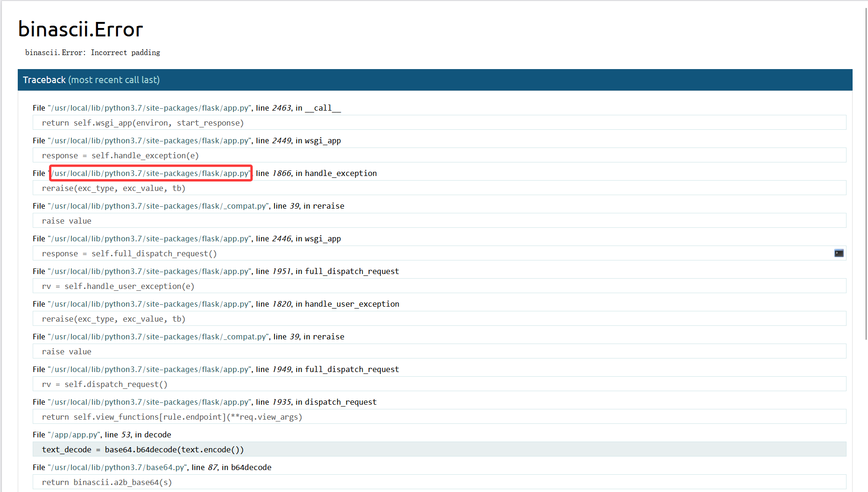Select the line 2446 wsgi_app frame header
The image size is (868, 492).
(187, 239)
